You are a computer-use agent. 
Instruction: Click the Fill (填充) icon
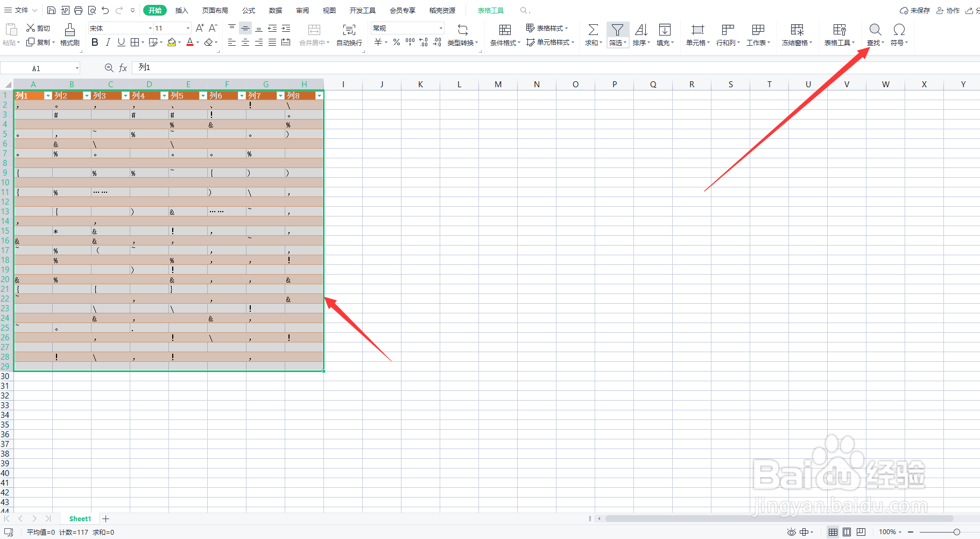coord(665,30)
